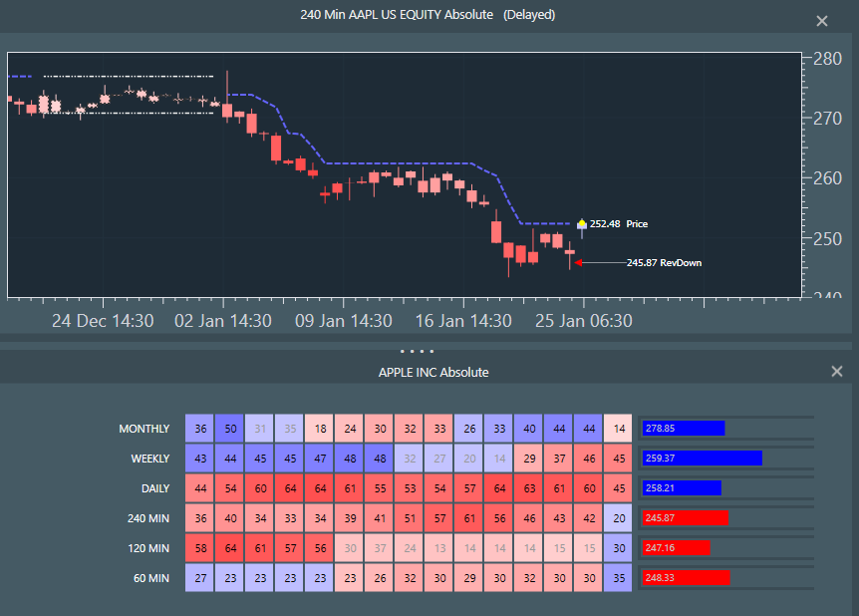Select the blue 259.37 weekly level bar
This screenshot has width=859, height=616.
click(702, 459)
